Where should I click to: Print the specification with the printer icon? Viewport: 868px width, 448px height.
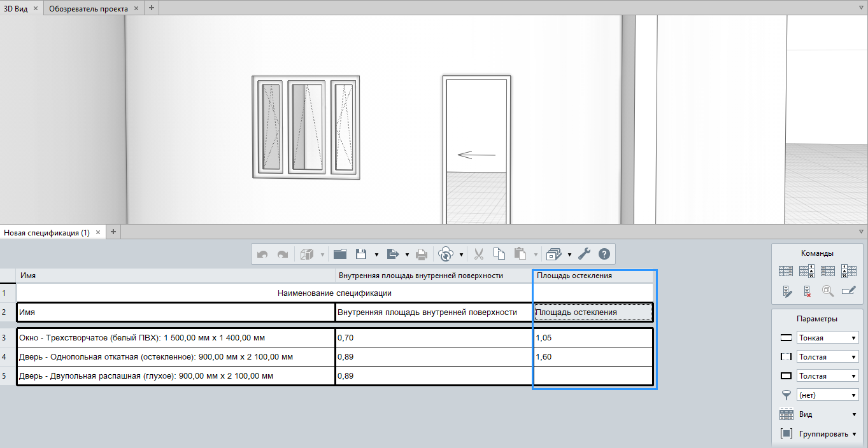coord(422,255)
